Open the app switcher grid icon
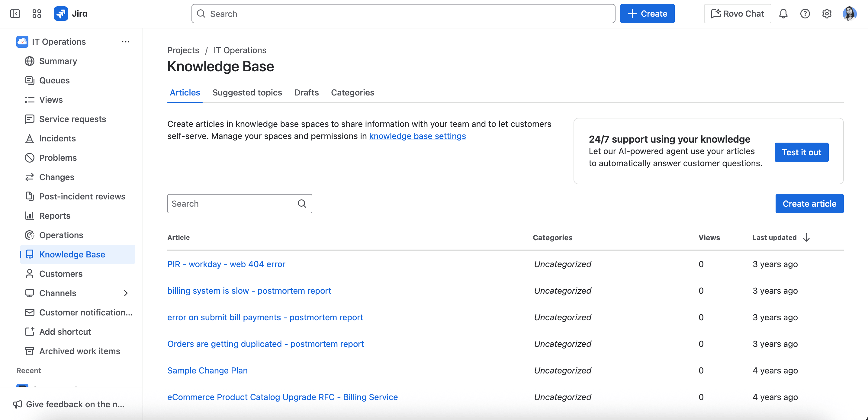Viewport: 868px width, 420px height. click(37, 14)
